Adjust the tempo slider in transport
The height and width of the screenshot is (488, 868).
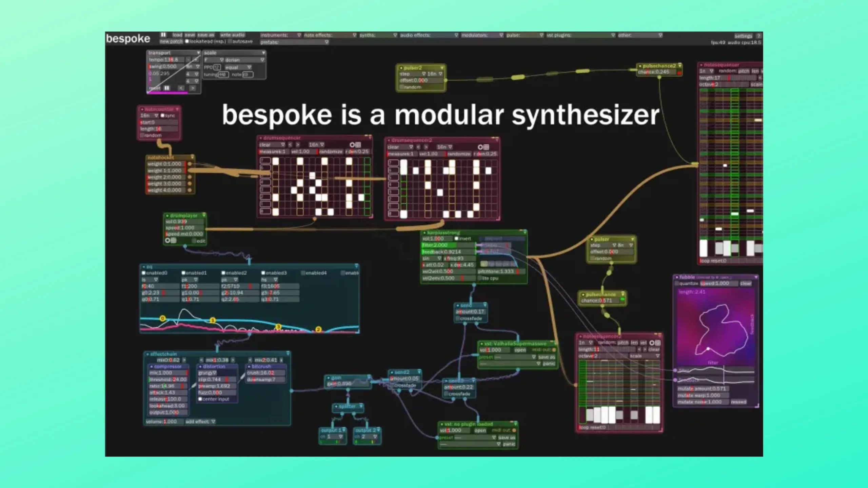click(x=166, y=60)
